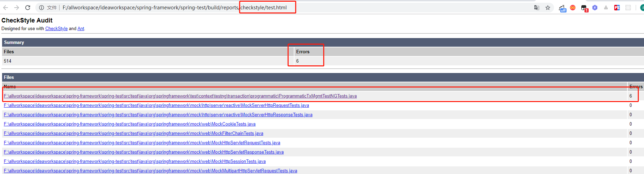Viewport: 644px width, 174px height.
Task: Open ProgrammaticTxMgmtTestNGTests.java file link
Action: click(180, 96)
